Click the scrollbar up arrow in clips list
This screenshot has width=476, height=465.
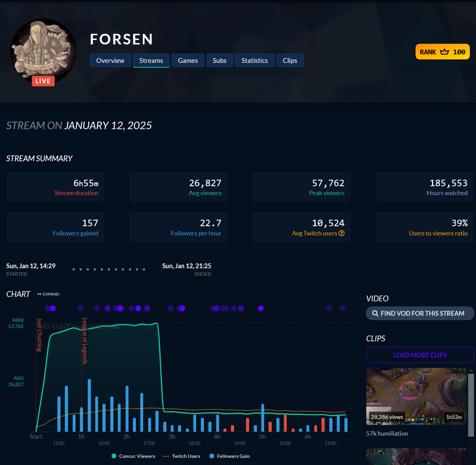coord(471,371)
